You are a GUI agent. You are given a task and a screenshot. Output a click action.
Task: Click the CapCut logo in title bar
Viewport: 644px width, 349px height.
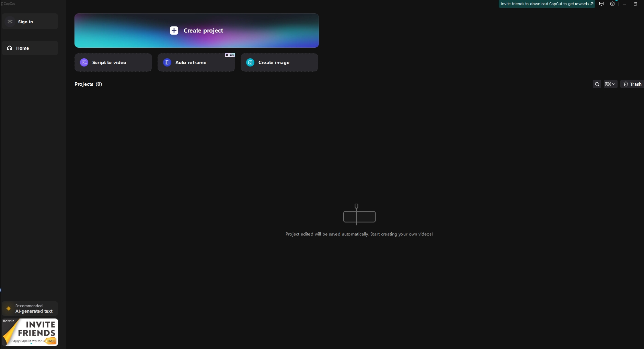point(8,3)
